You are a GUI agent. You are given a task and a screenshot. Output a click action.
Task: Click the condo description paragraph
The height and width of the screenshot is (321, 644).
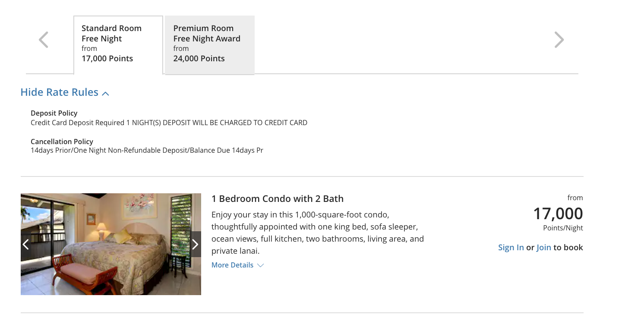click(317, 233)
